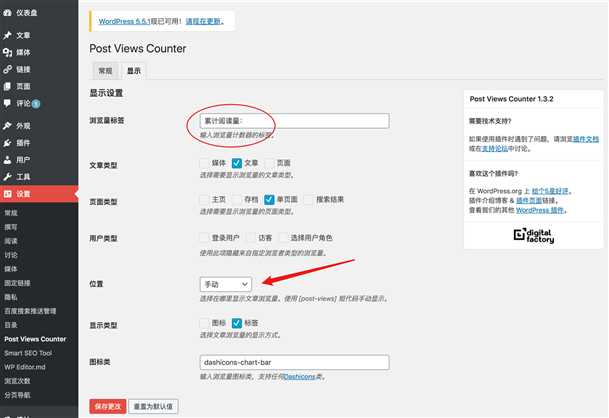Open the 外观 paintbrush icon in sidebar
The height and width of the screenshot is (418, 609).
pos(7,126)
